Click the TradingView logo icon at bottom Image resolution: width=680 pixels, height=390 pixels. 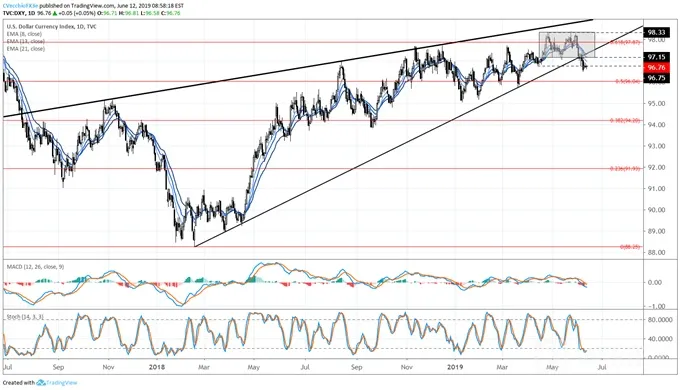41,383
